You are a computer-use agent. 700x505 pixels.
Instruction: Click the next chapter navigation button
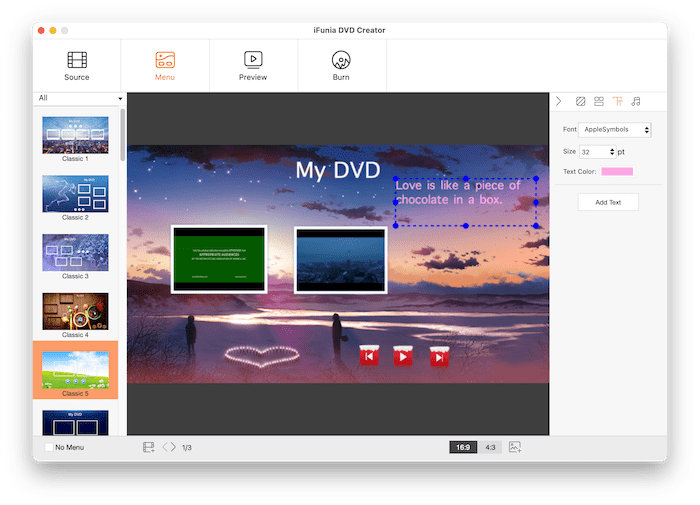(x=438, y=355)
